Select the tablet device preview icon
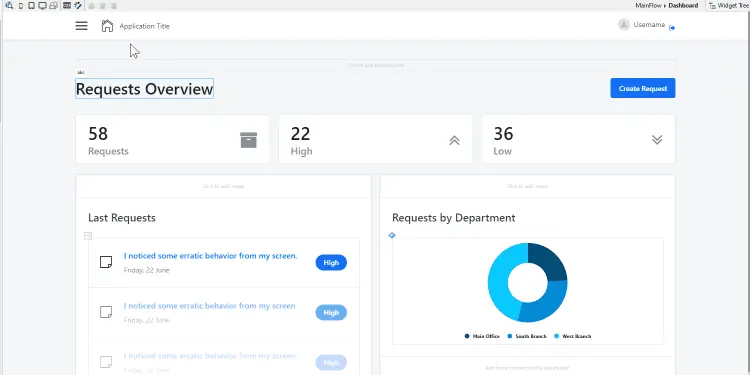 point(32,6)
